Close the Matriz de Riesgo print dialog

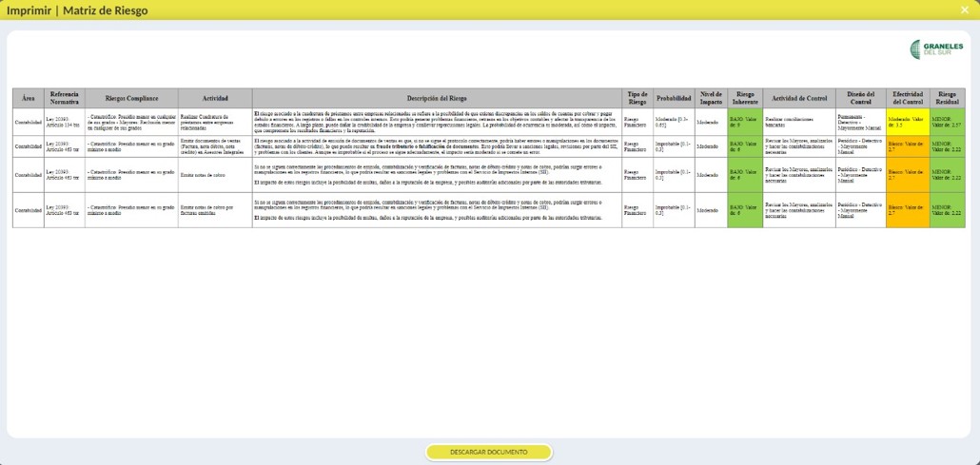coord(965,10)
